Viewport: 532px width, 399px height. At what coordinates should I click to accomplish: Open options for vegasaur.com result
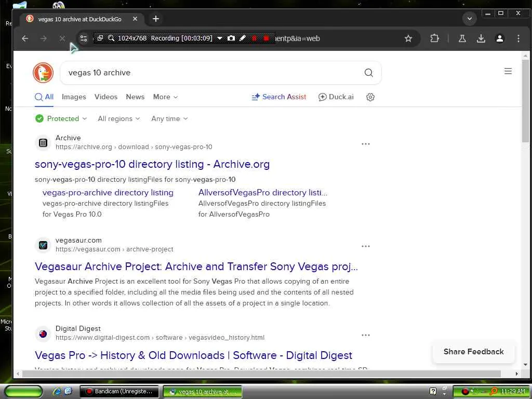coord(365,246)
